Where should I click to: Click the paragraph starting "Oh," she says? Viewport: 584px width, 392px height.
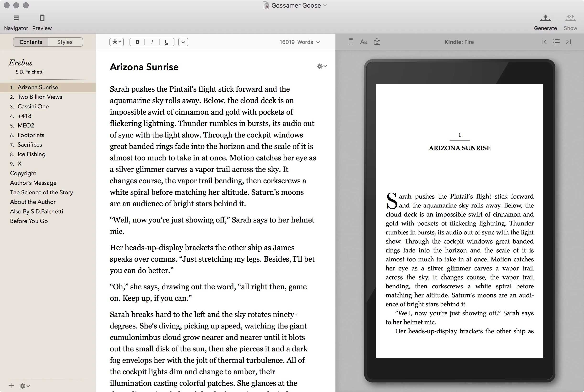tap(208, 292)
